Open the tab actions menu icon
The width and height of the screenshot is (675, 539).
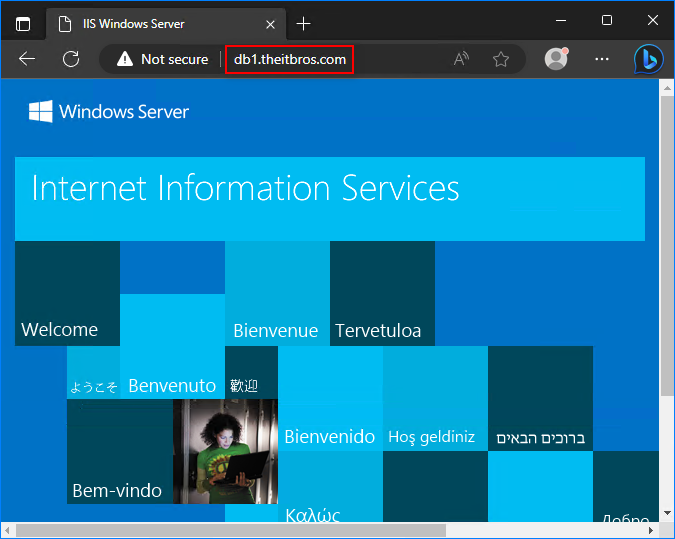(x=23, y=24)
